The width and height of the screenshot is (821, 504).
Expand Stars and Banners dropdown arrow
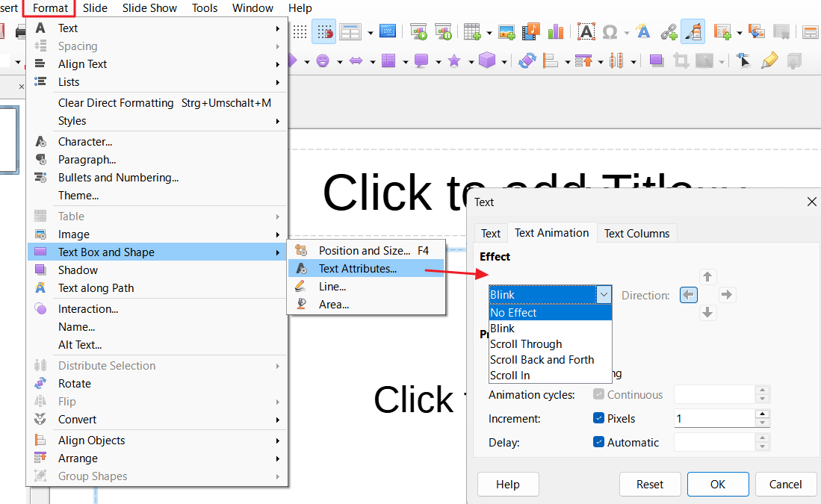471,62
